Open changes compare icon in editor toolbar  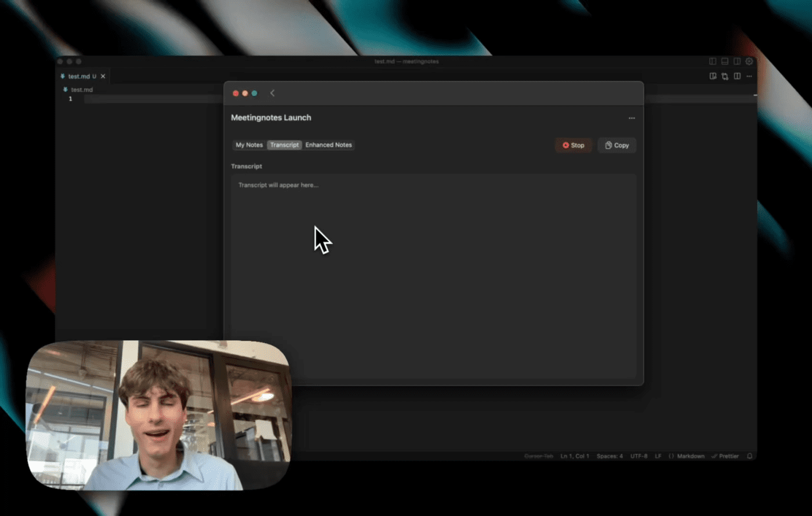[725, 76]
